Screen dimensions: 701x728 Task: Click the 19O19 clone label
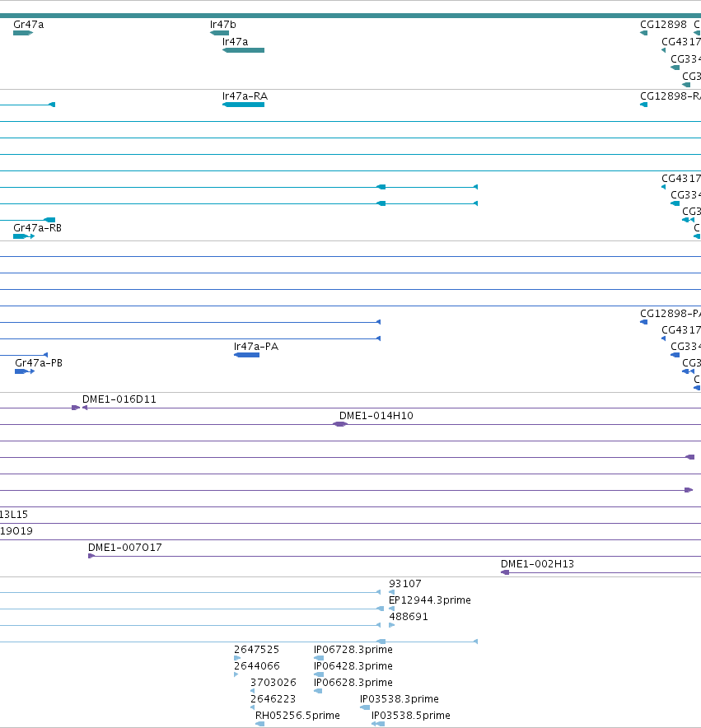coord(16,530)
